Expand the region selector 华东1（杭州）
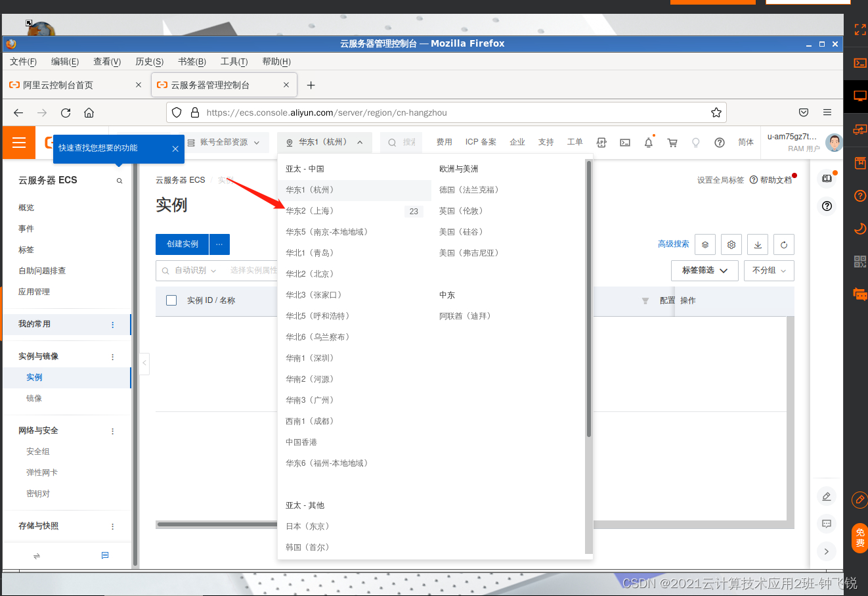The height and width of the screenshot is (596, 868). point(325,142)
